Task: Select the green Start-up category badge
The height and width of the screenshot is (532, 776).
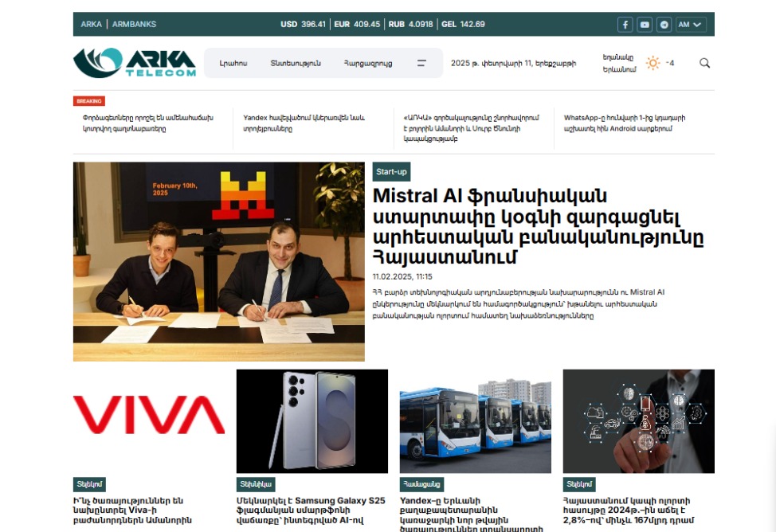Action: [393, 171]
